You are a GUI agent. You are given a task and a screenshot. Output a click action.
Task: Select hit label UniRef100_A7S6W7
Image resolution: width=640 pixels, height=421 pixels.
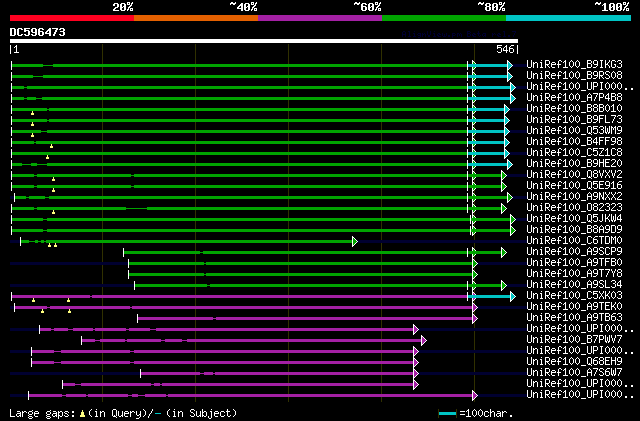[574, 373]
